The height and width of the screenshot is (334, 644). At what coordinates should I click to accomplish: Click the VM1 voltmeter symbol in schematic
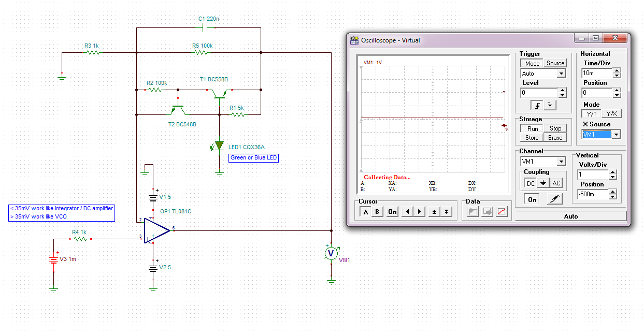coord(331,253)
